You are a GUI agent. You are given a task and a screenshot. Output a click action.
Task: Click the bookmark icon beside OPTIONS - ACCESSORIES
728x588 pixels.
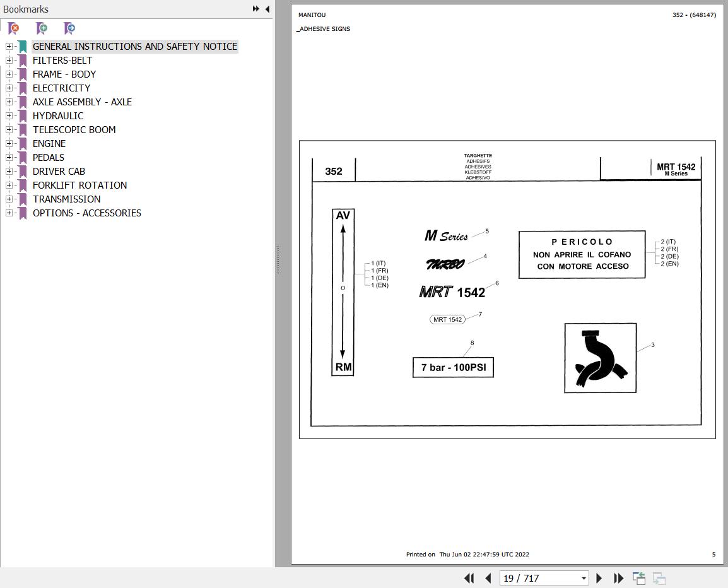tap(22, 213)
